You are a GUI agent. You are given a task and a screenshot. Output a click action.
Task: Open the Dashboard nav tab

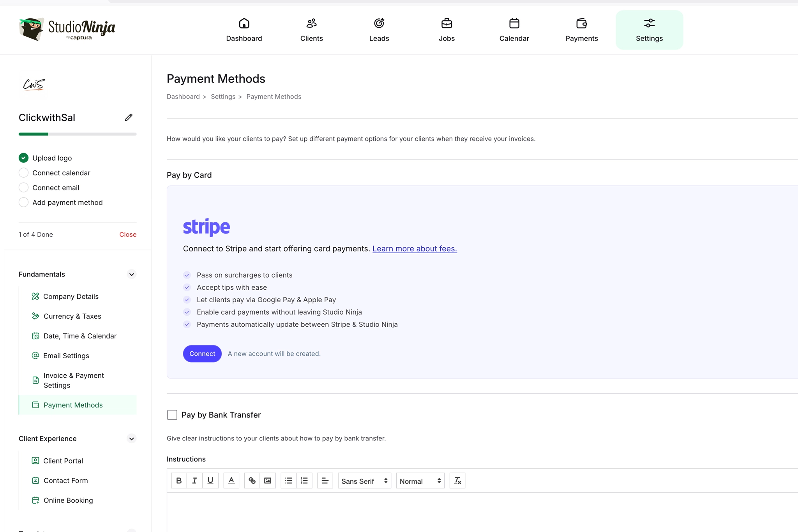(244, 30)
